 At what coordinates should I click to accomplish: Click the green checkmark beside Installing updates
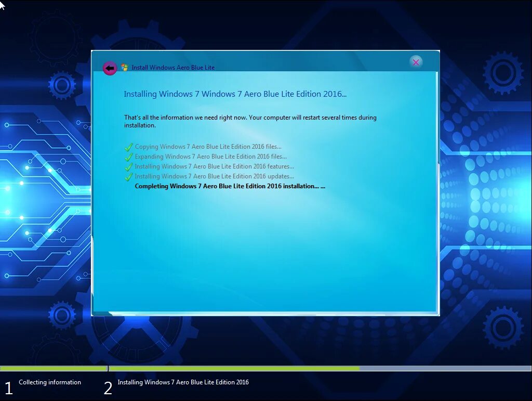tap(129, 177)
